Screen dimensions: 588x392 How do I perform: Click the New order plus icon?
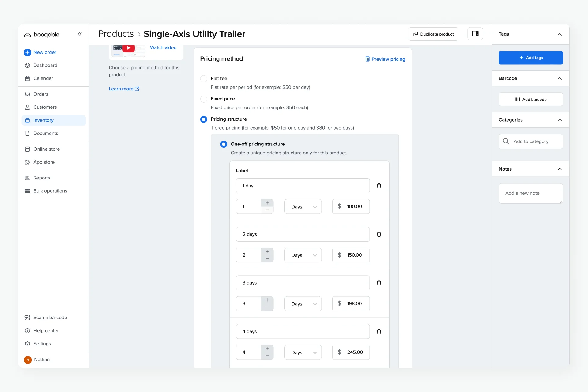click(27, 52)
